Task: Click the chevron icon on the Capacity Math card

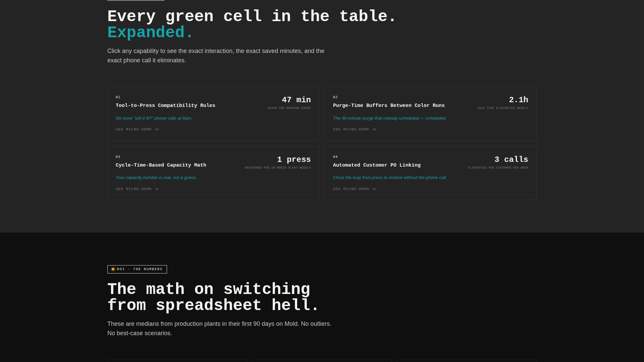Action: pyautogui.click(x=157, y=189)
